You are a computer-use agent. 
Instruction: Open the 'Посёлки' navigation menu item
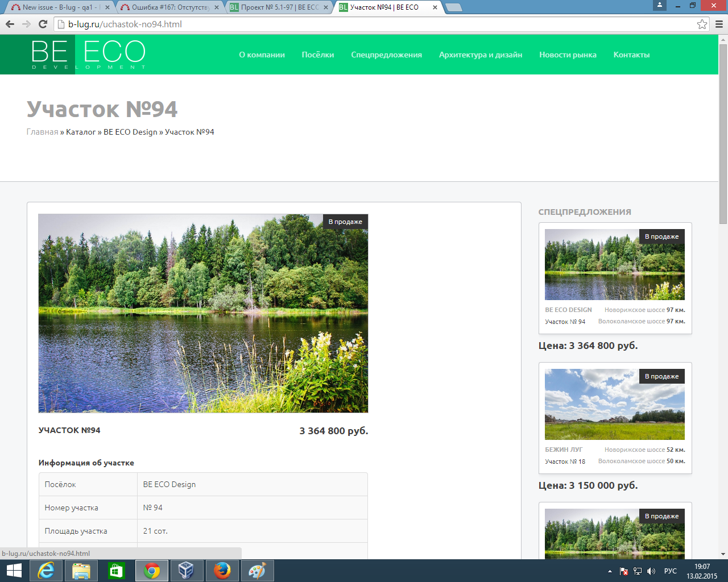317,55
